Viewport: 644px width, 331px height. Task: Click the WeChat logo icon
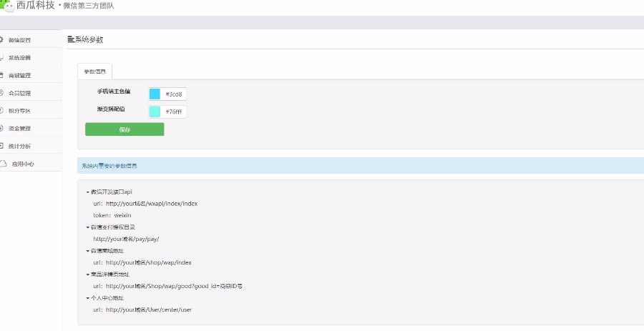(x=7, y=5)
